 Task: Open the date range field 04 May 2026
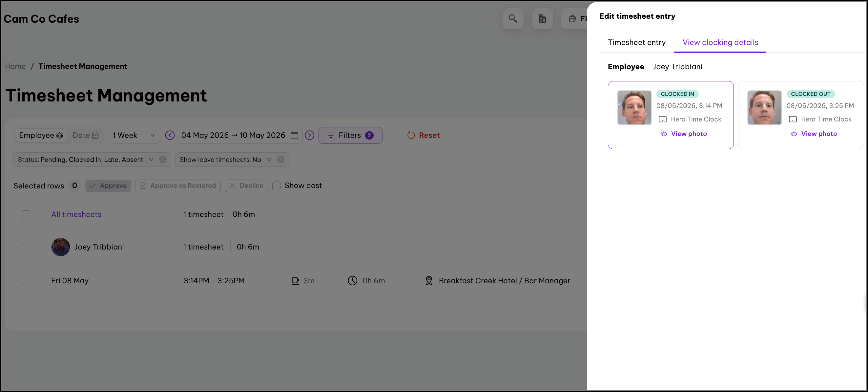coord(239,135)
